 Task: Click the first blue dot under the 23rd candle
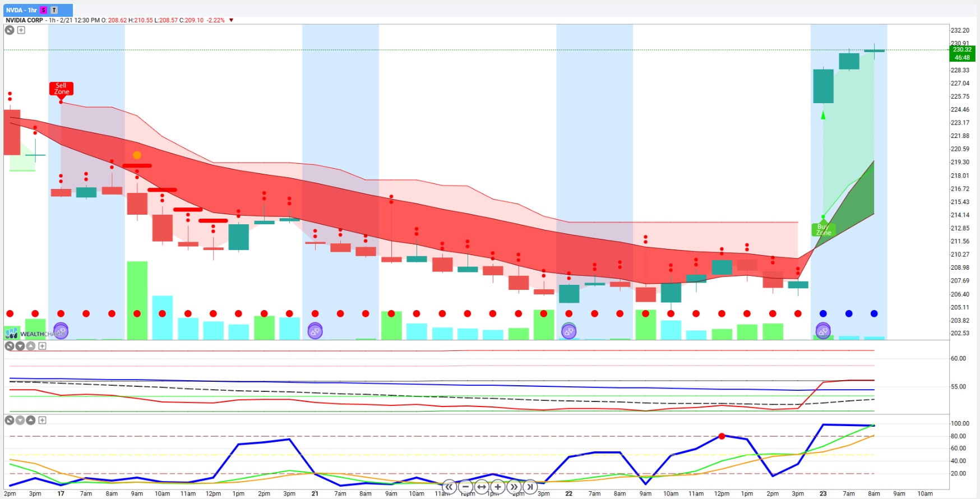(823, 313)
